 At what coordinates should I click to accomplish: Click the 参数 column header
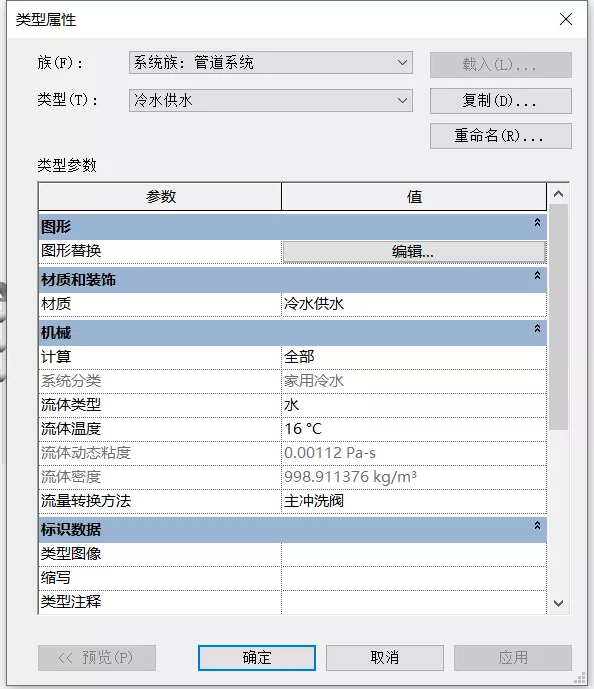click(x=160, y=197)
